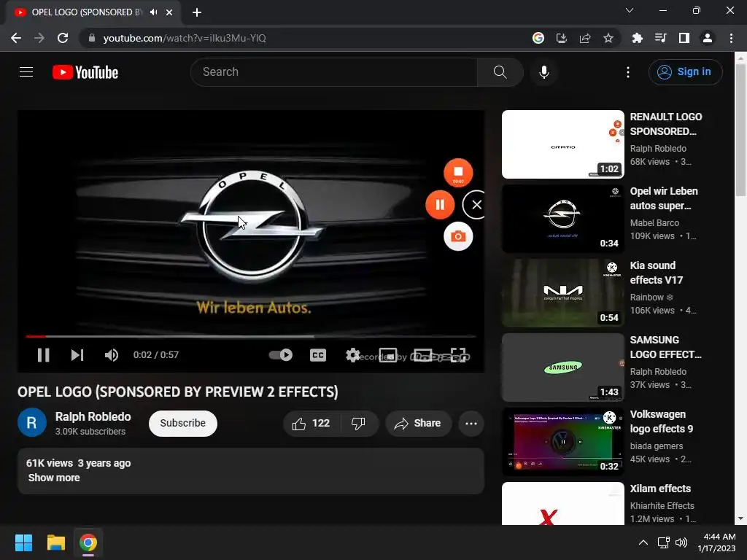
Task: Open File Explorer from taskbar
Action: click(55, 542)
